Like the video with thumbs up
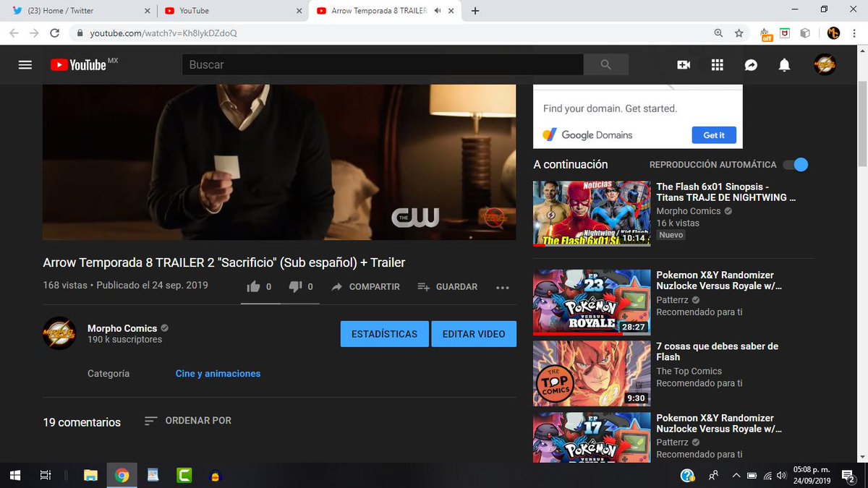 tap(253, 287)
